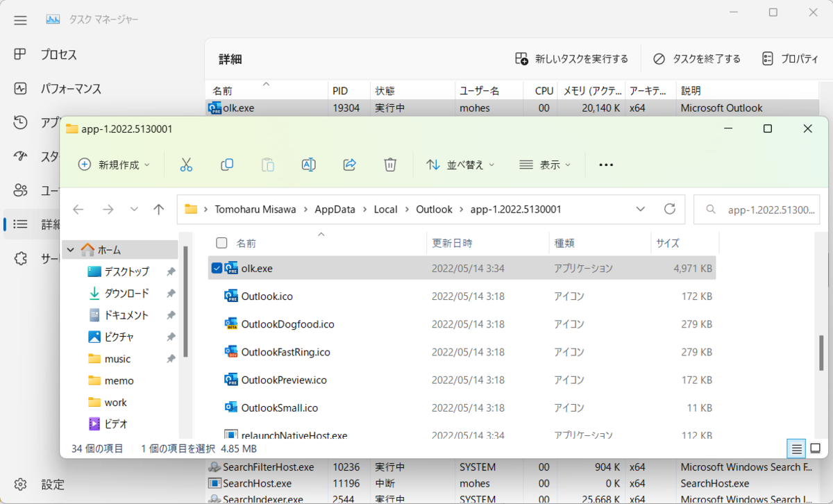The width and height of the screenshot is (833, 504).
Task: Sort Task Manager details by CPU column
Action: pyautogui.click(x=539, y=90)
